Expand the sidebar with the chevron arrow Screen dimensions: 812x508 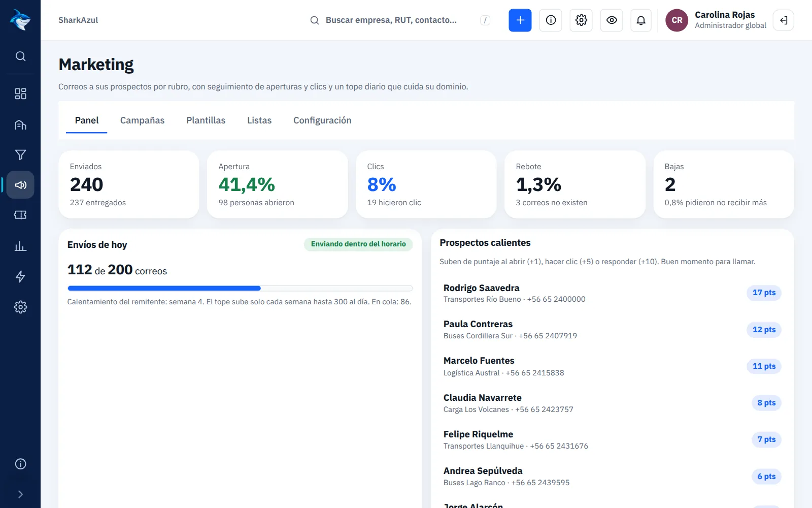(20, 494)
